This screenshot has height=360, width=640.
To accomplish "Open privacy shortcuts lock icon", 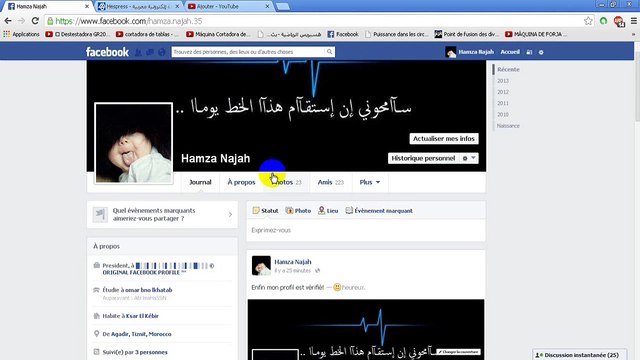I will click(x=529, y=52).
